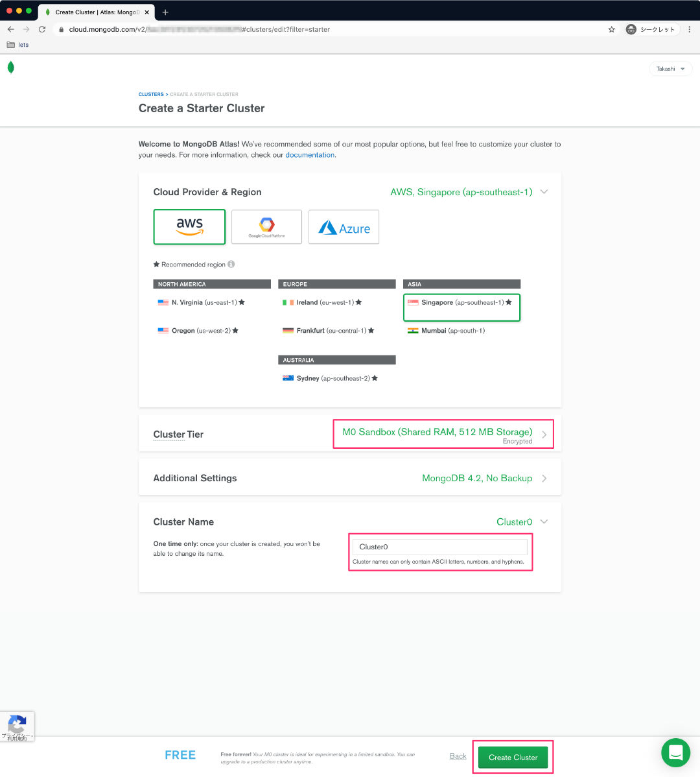Choose Frankfurt eu-central-1 region
The image size is (700, 777).
(x=328, y=331)
